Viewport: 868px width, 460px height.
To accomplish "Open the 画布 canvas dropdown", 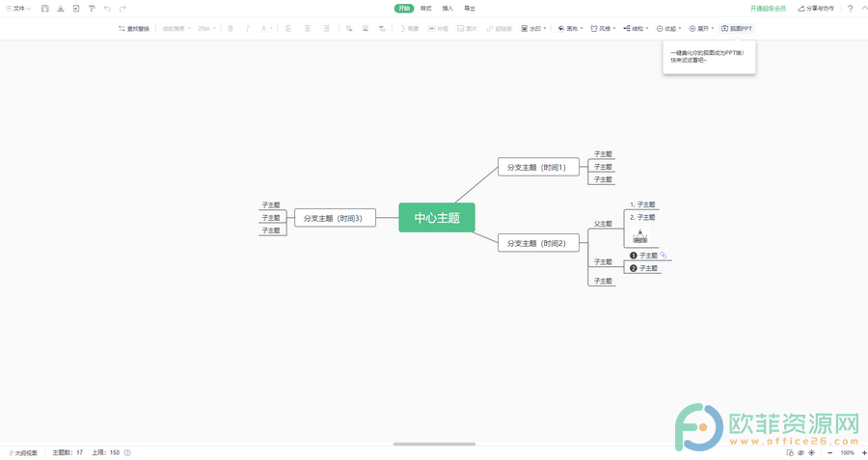I will 570,28.
